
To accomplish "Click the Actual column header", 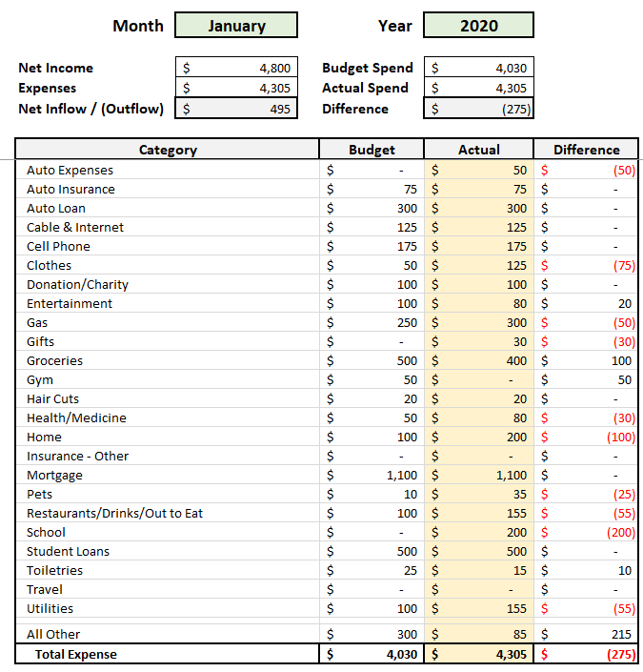I will (x=478, y=149).
